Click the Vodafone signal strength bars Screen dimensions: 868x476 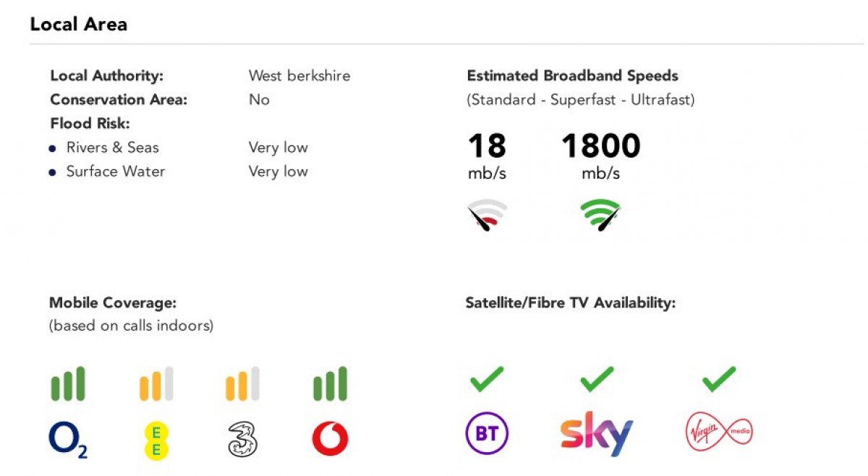click(x=330, y=384)
